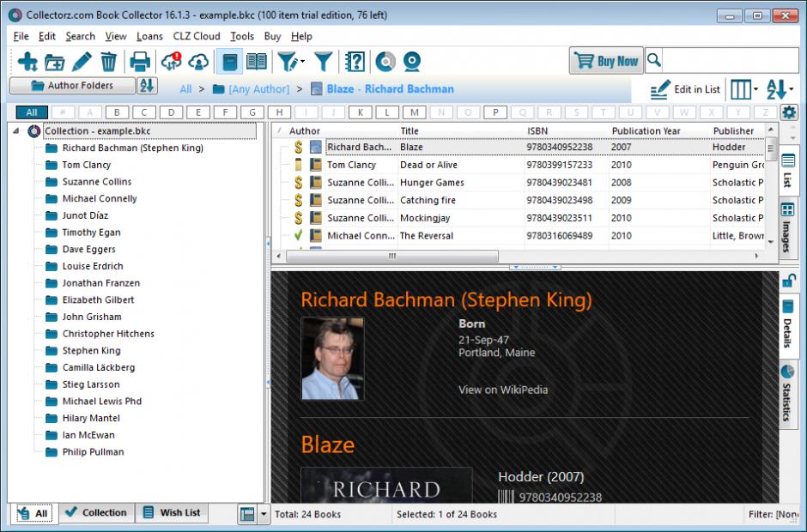Switch to the Statistics tab
Screen dimensions: 807x532
(x=787, y=394)
